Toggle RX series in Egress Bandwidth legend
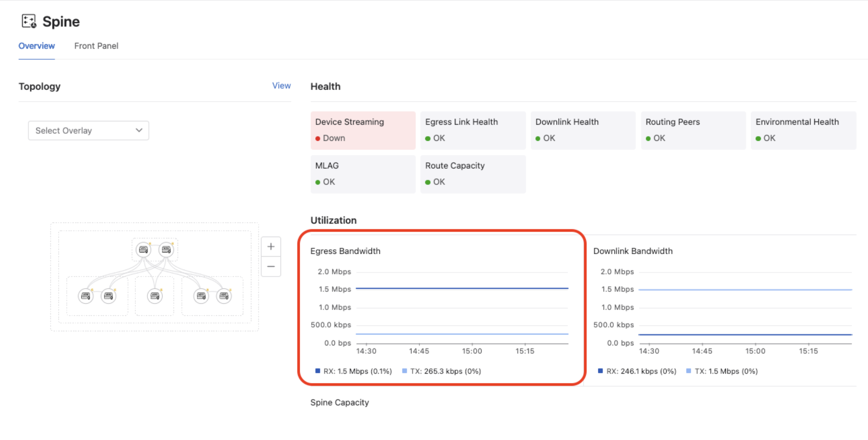 pyautogui.click(x=354, y=371)
